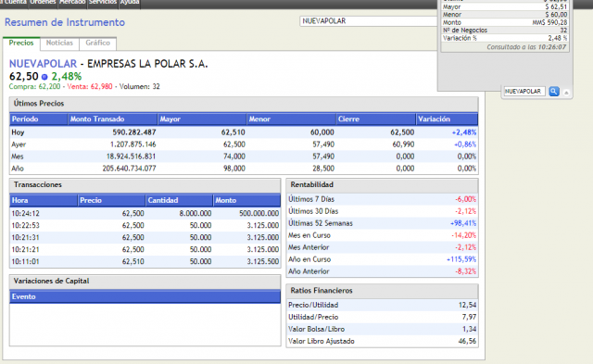Click the +0,86% variation in Ayer row
Image resolution: width=593 pixels, height=364 pixels.
pyautogui.click(x=465, y=144)
